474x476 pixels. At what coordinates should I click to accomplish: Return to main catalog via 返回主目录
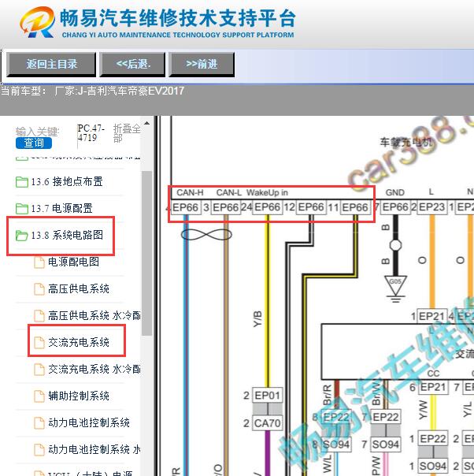51,64
